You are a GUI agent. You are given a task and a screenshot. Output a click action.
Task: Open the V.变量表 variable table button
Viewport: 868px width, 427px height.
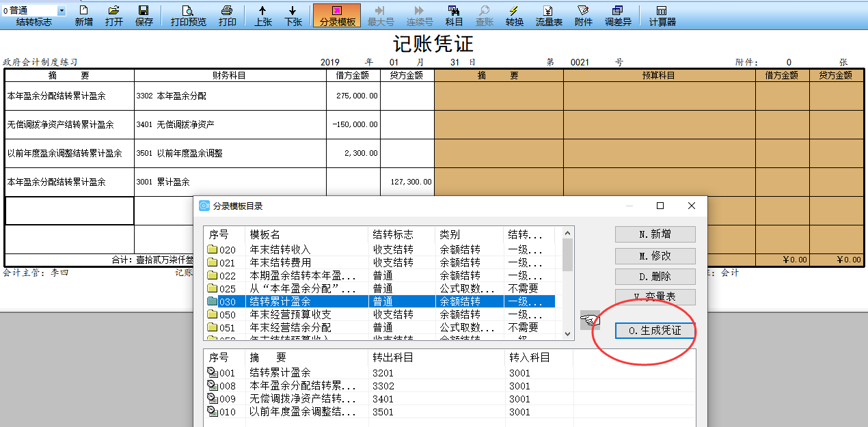click(654, 297)
